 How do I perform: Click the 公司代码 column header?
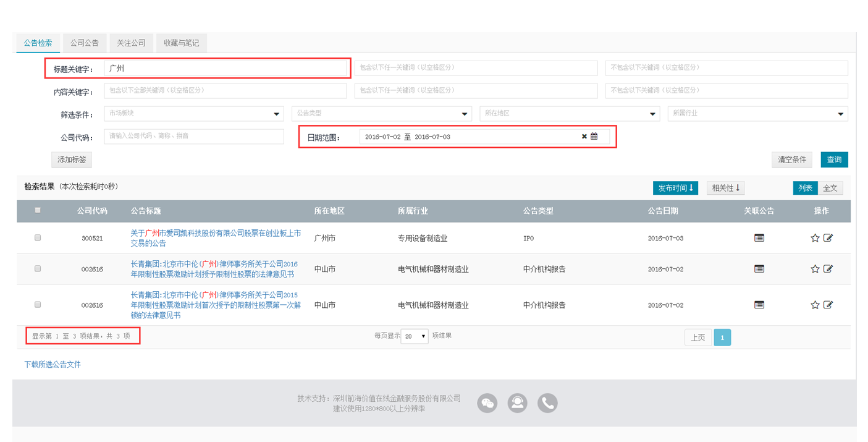pyautogui.click(x=92, y=211)
